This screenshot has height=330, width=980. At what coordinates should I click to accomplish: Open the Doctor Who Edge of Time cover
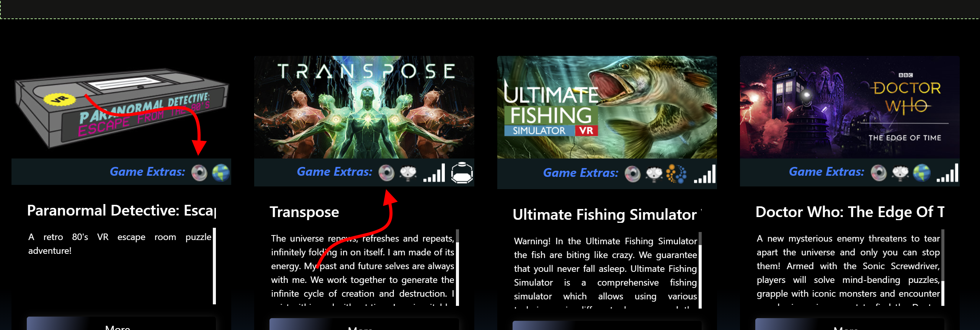850,107
